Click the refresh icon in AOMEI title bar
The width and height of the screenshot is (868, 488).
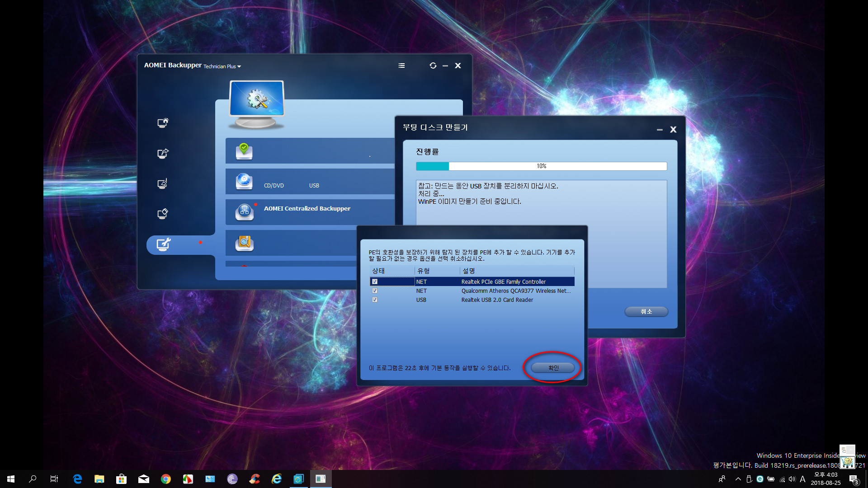tap(433, 66)
